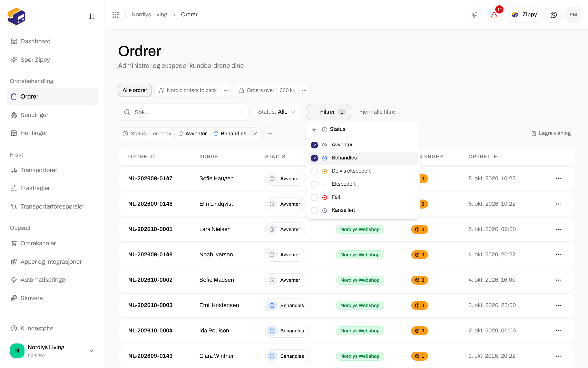
Task: Click Lagre visning
Action: [x=551, y=133]
